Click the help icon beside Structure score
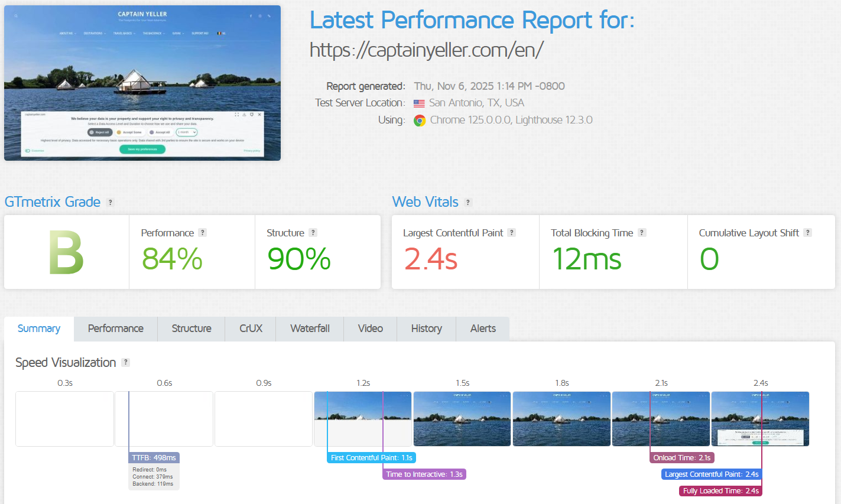The height and width of the screenshot is (504, 841). (313, 233)
